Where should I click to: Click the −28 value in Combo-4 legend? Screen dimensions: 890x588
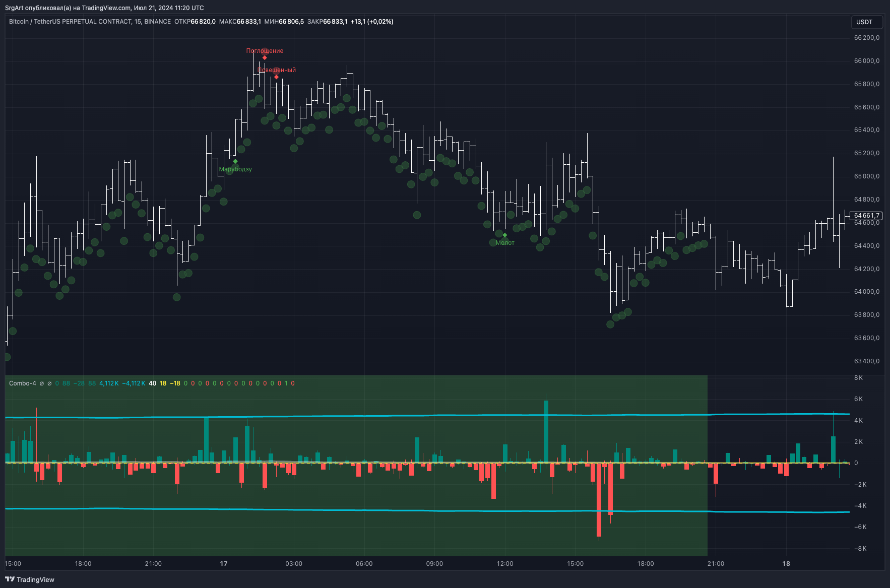tap(79, 383)
